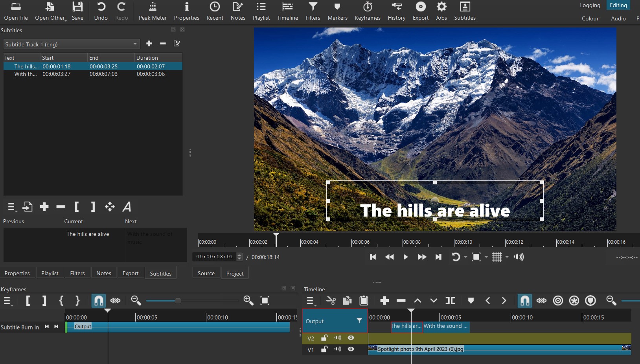640x364 pixels.
Task: Add a new subtitle track
Action: pos(149,44)
